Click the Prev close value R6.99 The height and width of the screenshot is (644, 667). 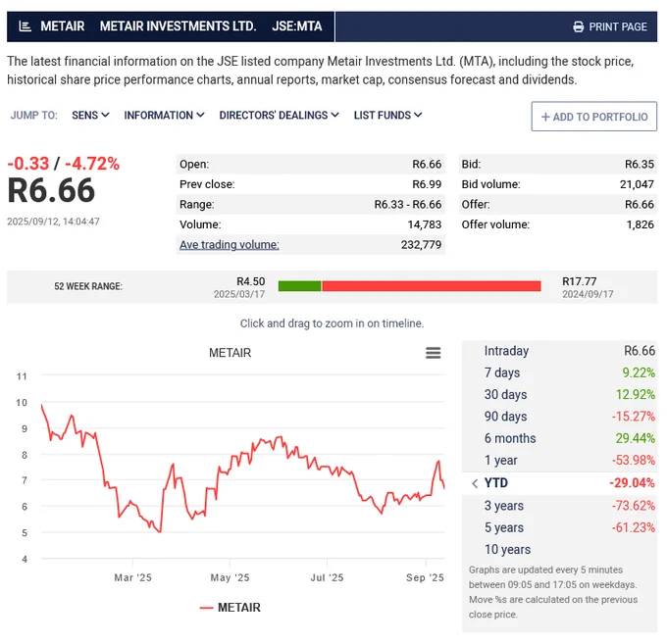[x=427, y=184]
